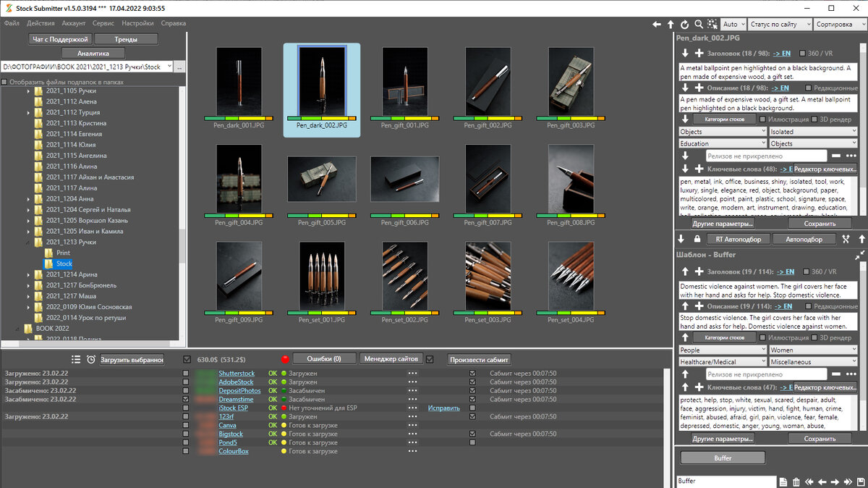Screen dimensions: 868x488
Task: Click the trash icon in the Buffer bar
Action: click(x=796, y=481)
